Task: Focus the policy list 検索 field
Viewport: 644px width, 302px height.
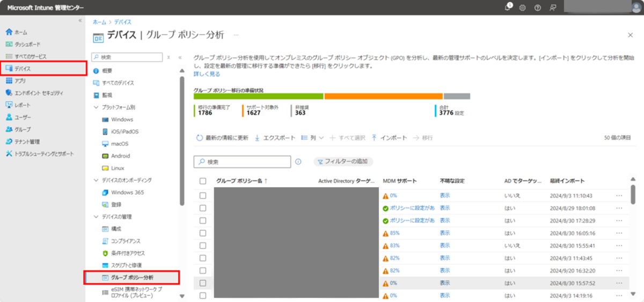Action: point(243,161)
